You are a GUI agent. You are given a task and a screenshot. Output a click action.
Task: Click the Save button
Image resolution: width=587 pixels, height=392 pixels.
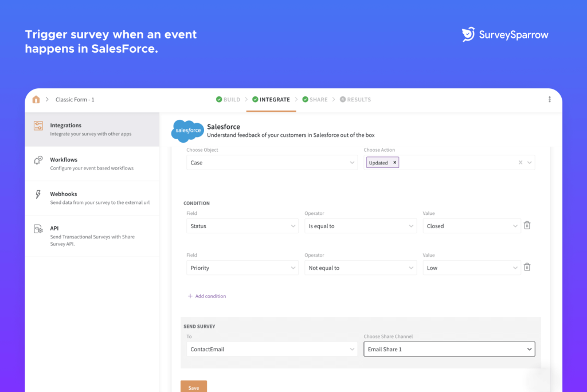194,387
